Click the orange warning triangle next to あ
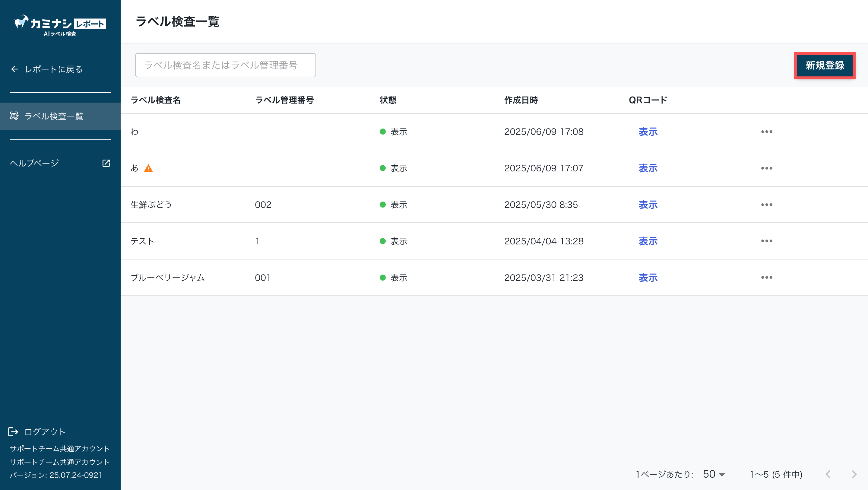Viewport: 868px width, 490px height. tap(148, 168)
